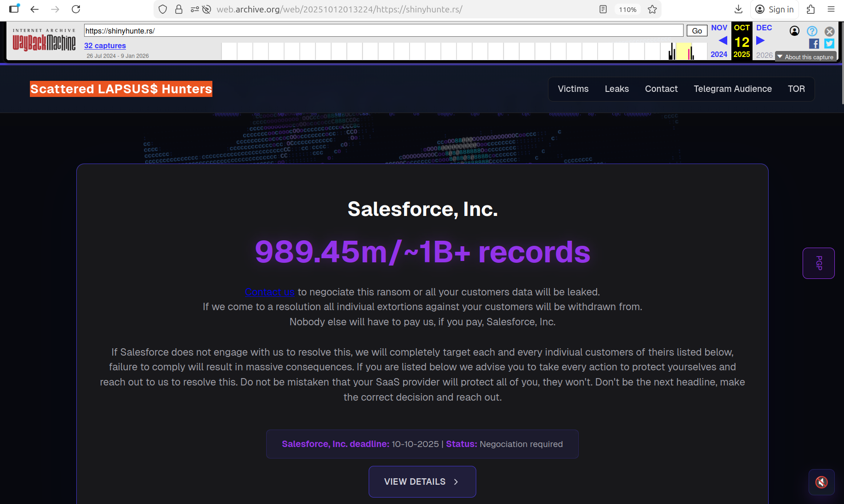Go to previous capture arrow

722,41
